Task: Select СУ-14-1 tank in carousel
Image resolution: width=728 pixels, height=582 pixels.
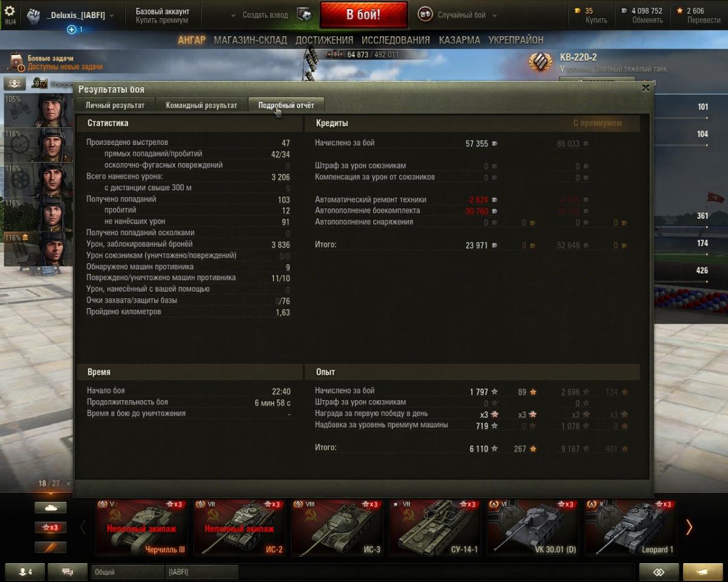Action: point(434,527)
